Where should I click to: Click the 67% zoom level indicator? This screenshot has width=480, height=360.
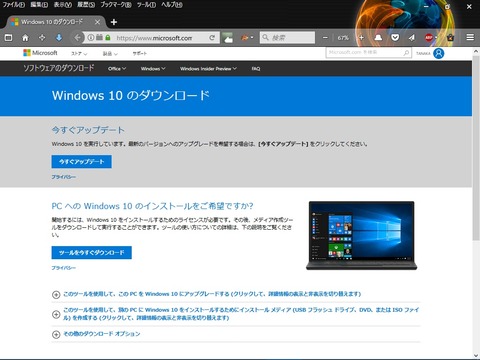point(343,38)
